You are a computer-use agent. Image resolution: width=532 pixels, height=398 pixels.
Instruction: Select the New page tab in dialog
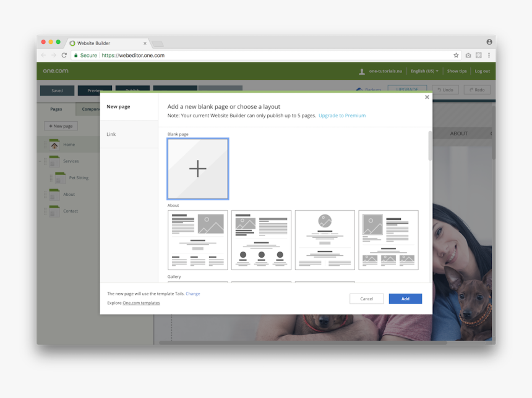point(129,106)
